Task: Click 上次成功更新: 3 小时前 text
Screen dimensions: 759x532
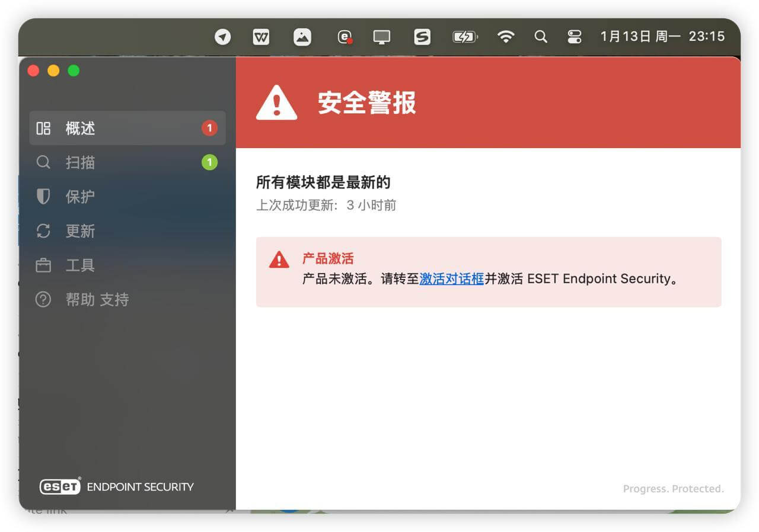Action: (x=326, y=206)
